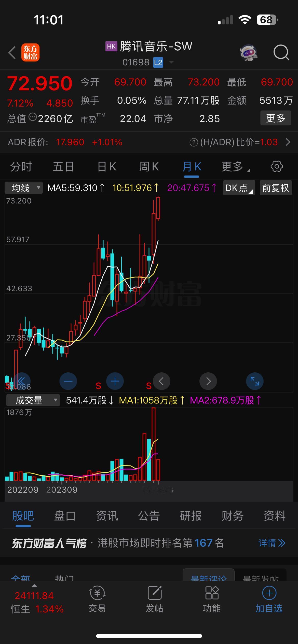Viewport: 298px width, 644px height.
Task: Open 交易 trade icon
Action: (97, 599)
